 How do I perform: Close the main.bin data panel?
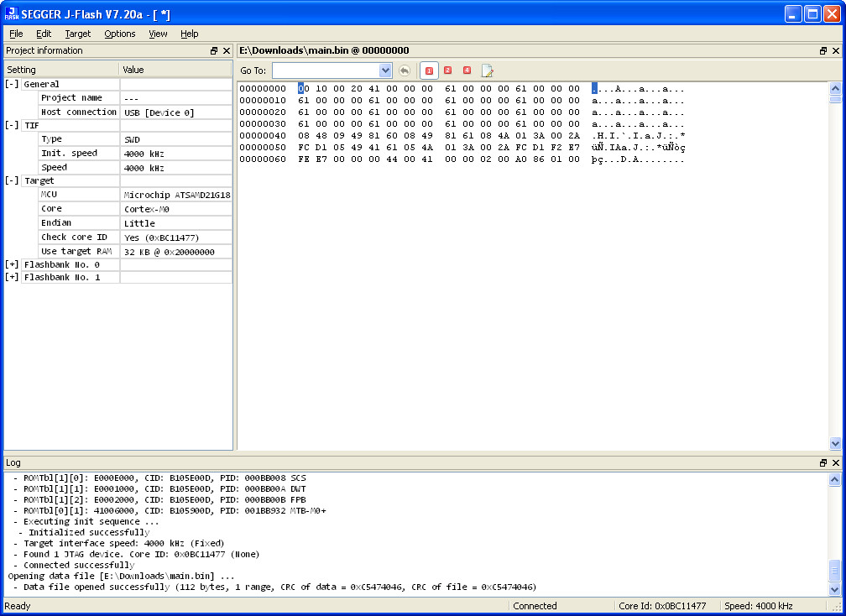tap(836, 50)
